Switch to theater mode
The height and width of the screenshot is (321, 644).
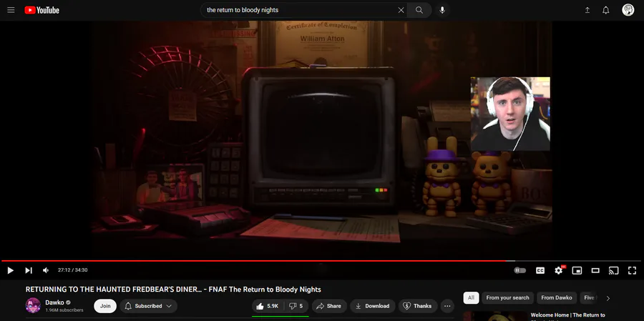pos(595,270)
